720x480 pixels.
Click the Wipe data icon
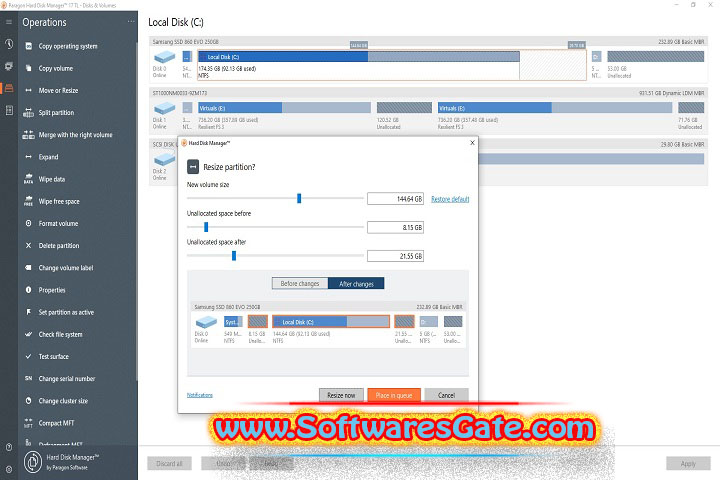pos(28,179)
